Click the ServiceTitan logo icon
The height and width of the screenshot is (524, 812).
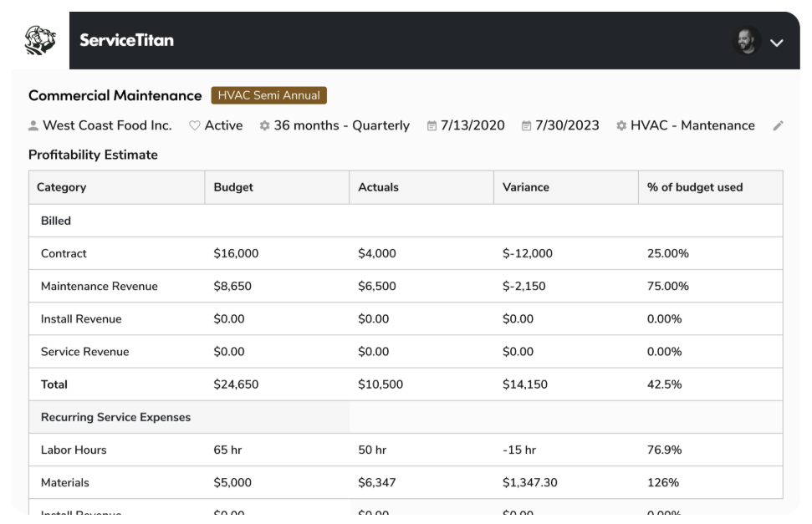[40, 40]
